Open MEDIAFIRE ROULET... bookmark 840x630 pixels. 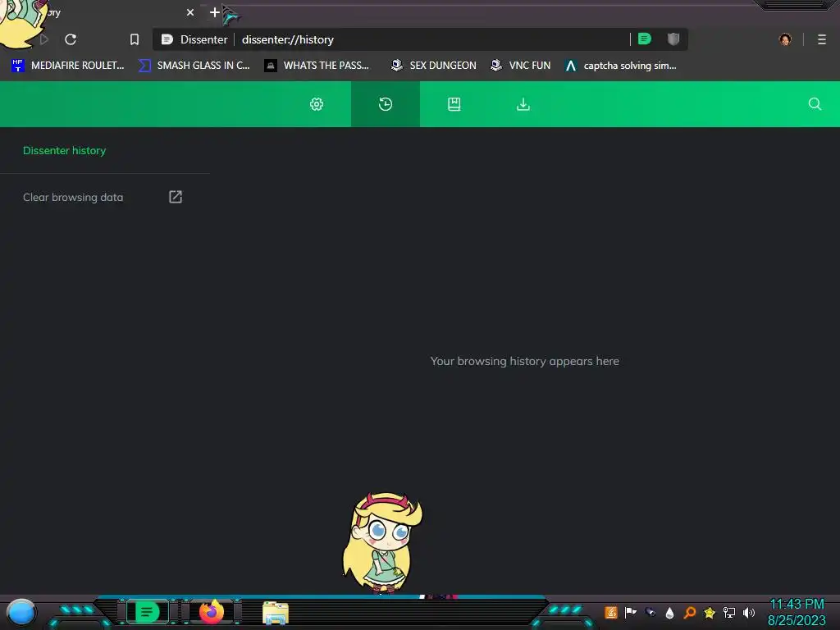(x=67, y=66)
